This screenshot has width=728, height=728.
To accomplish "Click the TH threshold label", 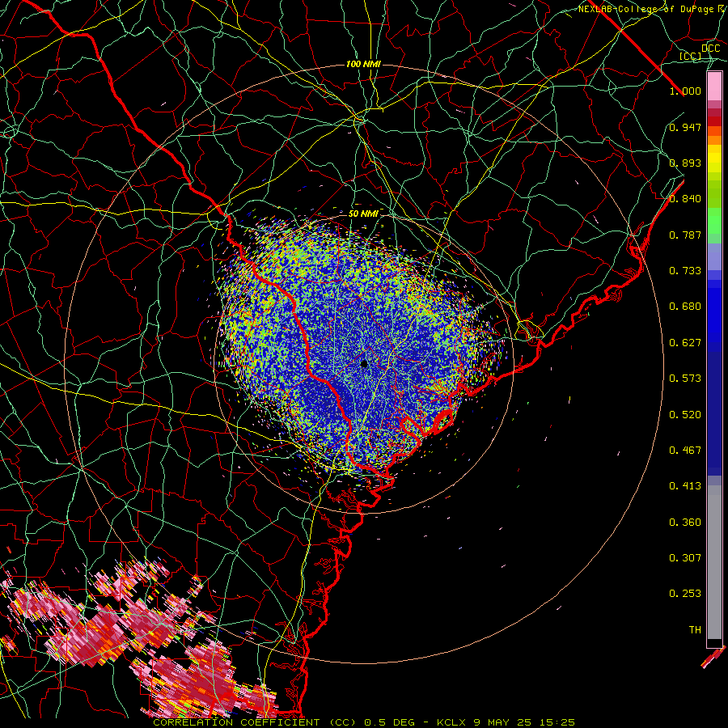I will [x=695, y=629].
